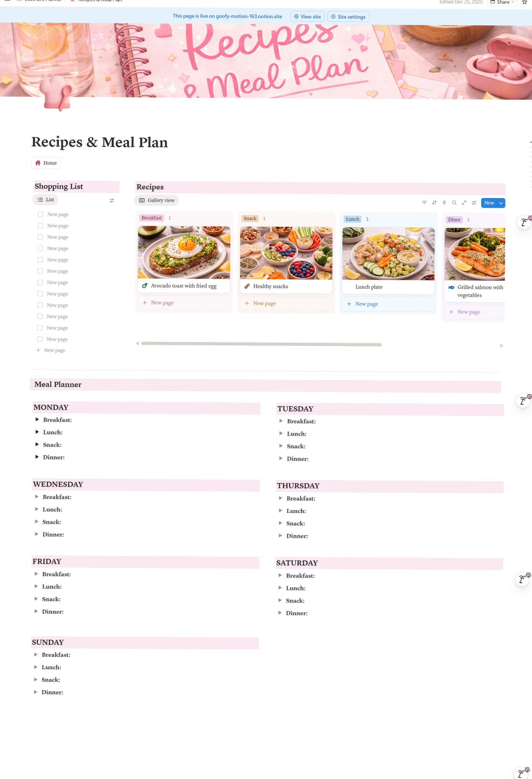Expand the Dinner toggle under SUNDAY
532x779 pixels.
coord(36,692)
